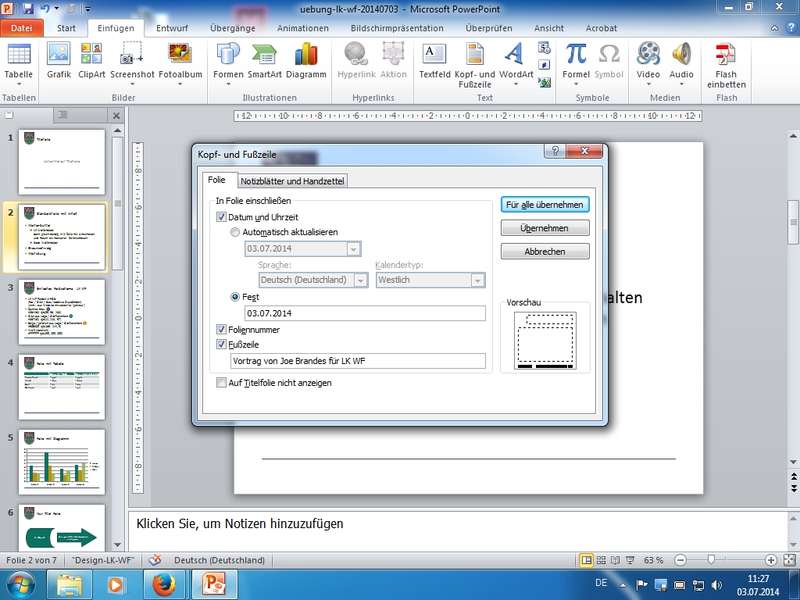Open the Kalendertyp dropdown
Viewport: 800px width, 600px height.
tap(477, 281)
